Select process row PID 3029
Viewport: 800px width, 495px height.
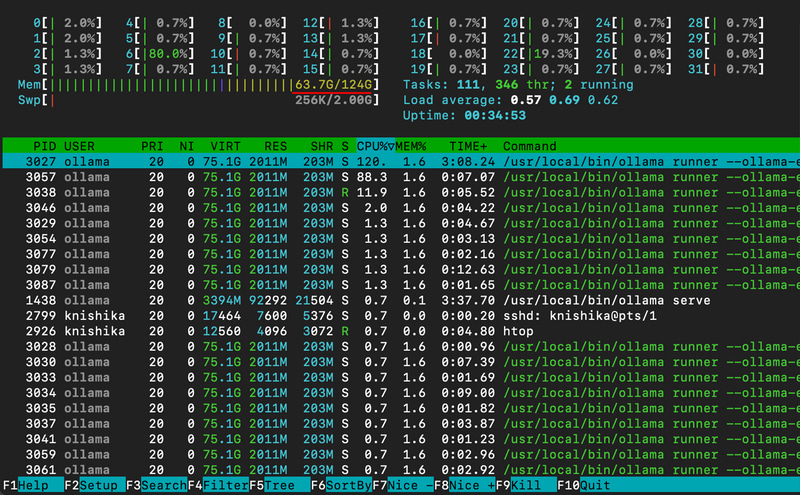401,224
